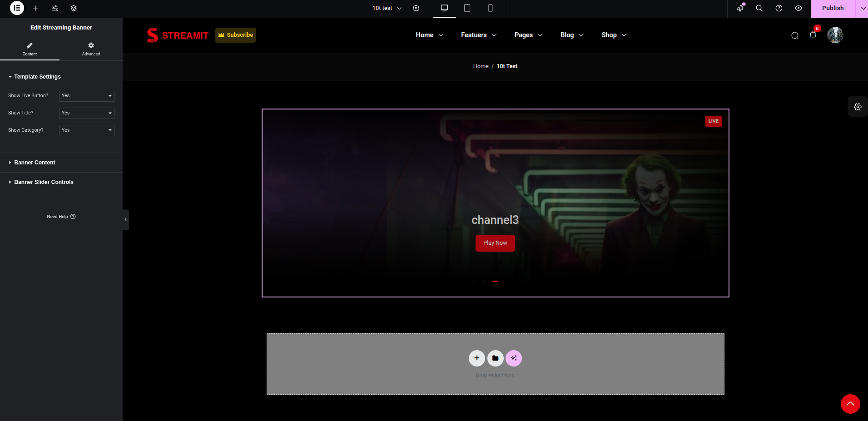The image size is (868, 421).
Task: Click the 10t Test breadcrumb text
Action: (507, 66)
